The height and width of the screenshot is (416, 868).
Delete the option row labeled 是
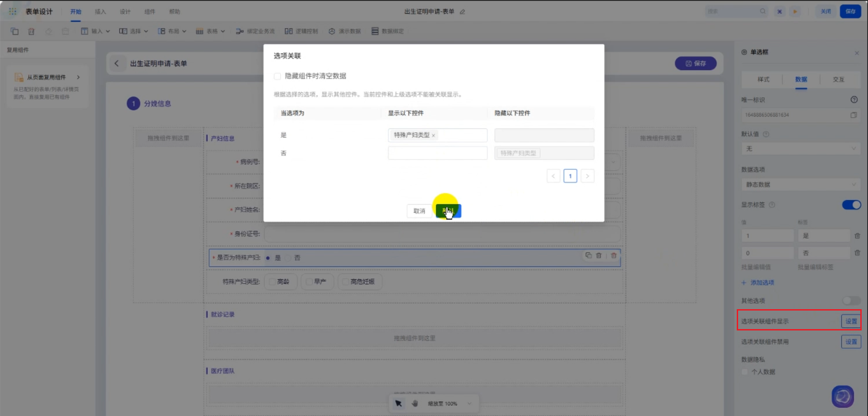coord(857,236)
